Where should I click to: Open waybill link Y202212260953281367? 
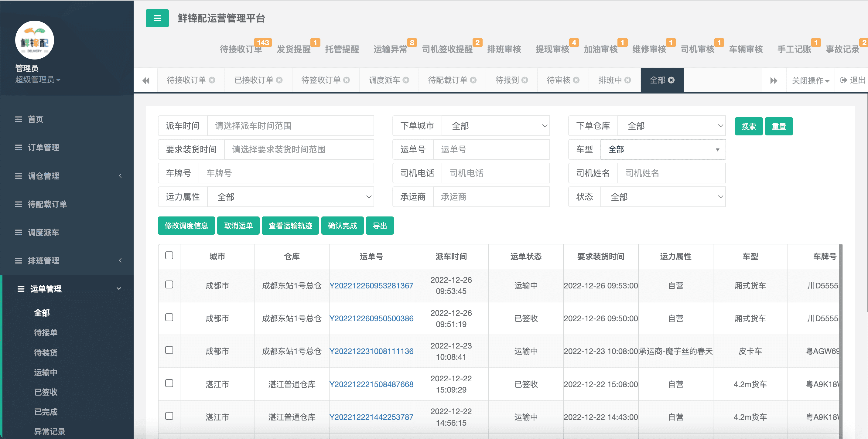pyautogui.click(x=371, y=286)
